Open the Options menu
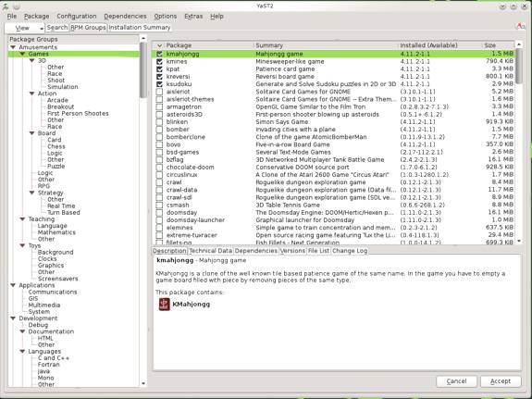This screenshot has height=399, width=532. point(166,17)
